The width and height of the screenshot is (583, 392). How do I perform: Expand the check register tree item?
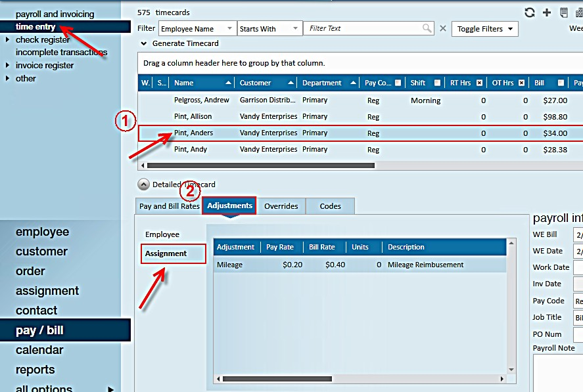tap(7, 39)
